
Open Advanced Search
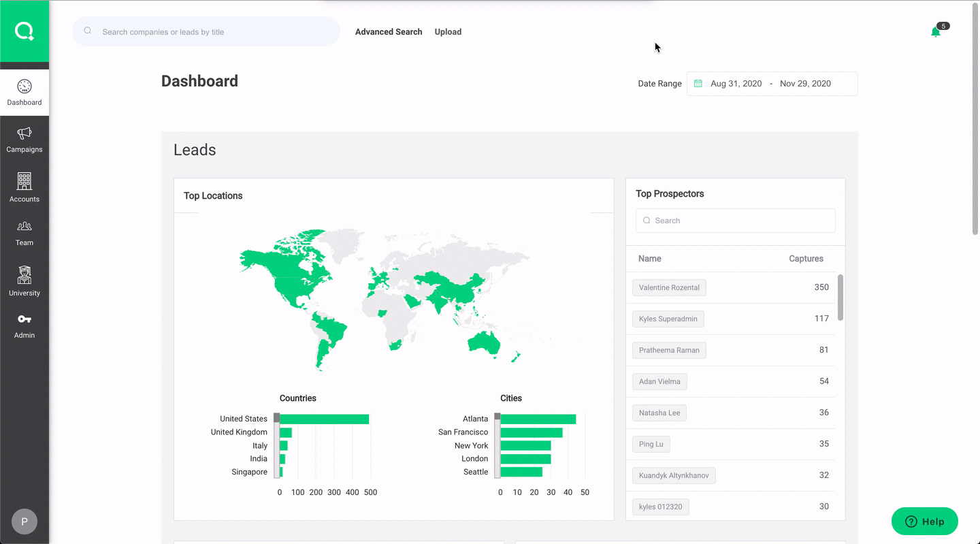pyautogui.click(x=389, y=32)
